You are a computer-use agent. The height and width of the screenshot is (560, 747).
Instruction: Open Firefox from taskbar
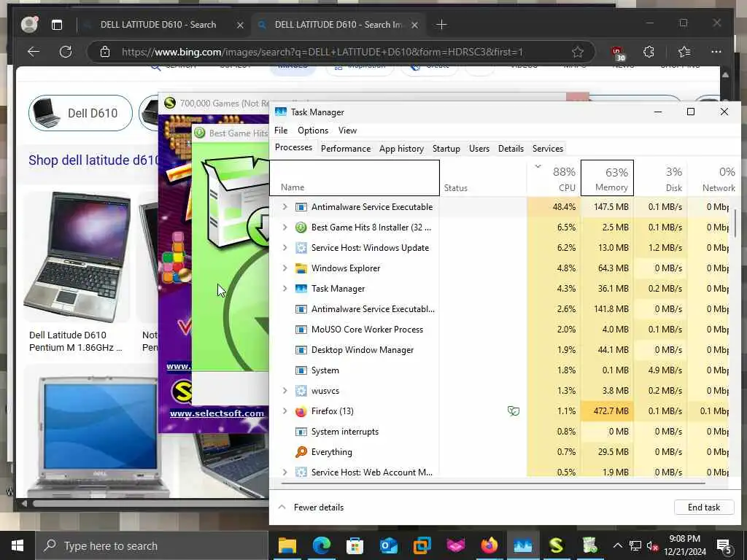coord(489,545)
